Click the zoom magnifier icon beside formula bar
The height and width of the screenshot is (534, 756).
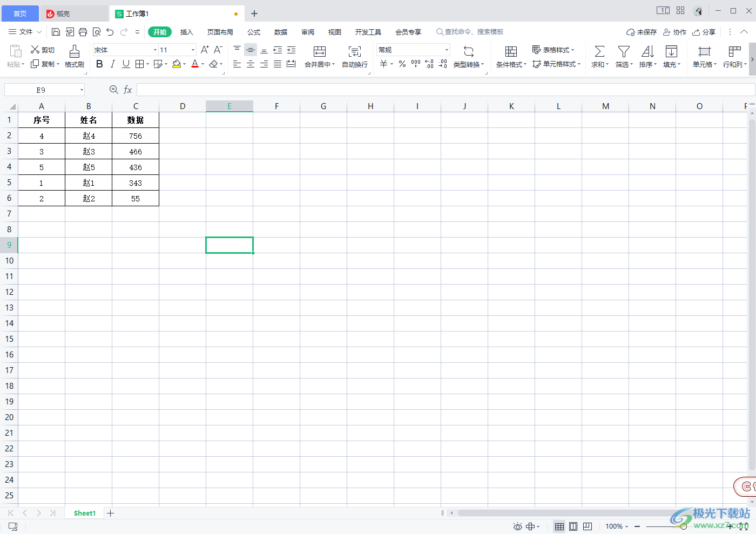[114, 90]
